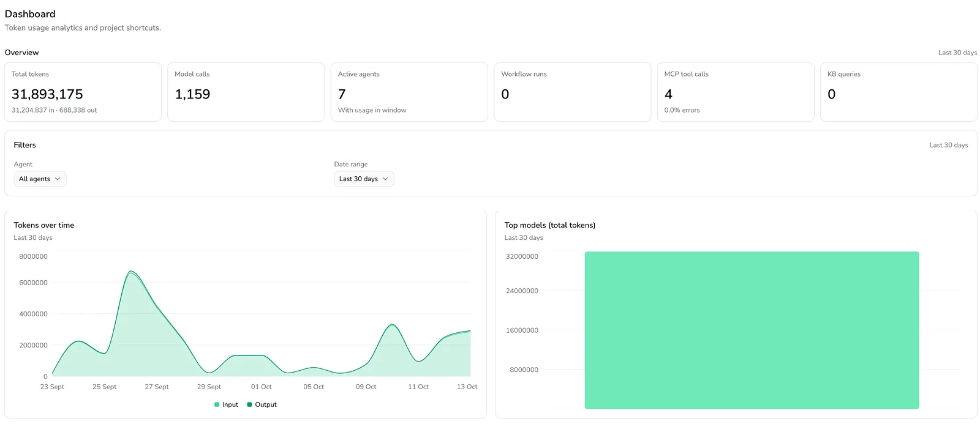Click the Agent filter label

(23, 164)
